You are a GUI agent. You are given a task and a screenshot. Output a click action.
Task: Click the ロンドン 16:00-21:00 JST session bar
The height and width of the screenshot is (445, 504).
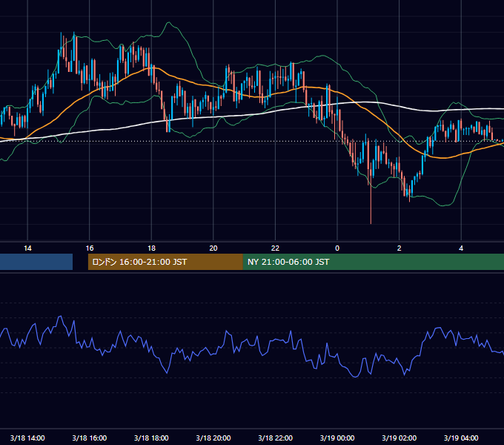pos(165,262)
